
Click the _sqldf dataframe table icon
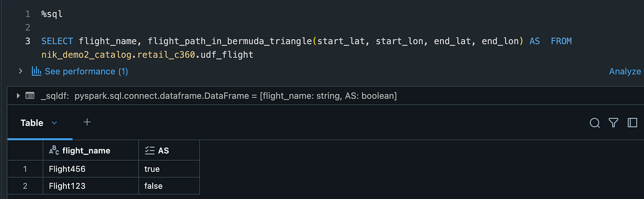(x=30, y=96)
